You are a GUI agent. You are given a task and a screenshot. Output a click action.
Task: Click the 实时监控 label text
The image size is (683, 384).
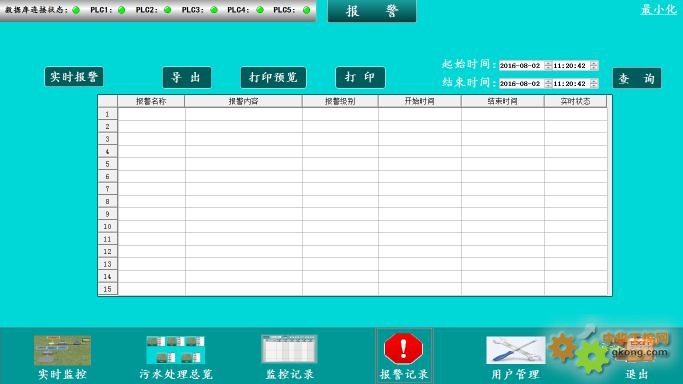62,374
